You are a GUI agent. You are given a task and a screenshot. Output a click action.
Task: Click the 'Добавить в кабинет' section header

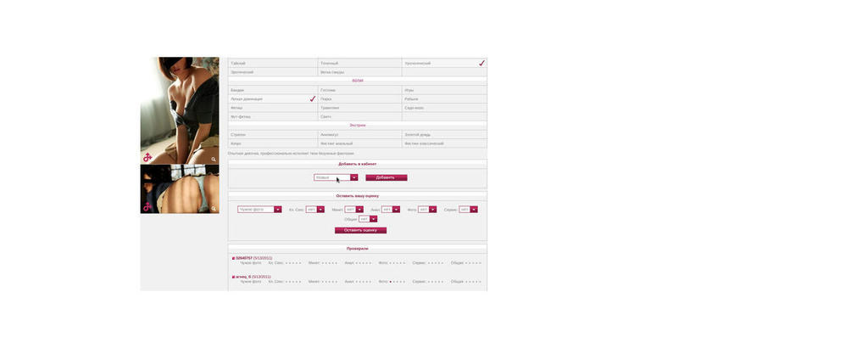click(x=358, y=164)
